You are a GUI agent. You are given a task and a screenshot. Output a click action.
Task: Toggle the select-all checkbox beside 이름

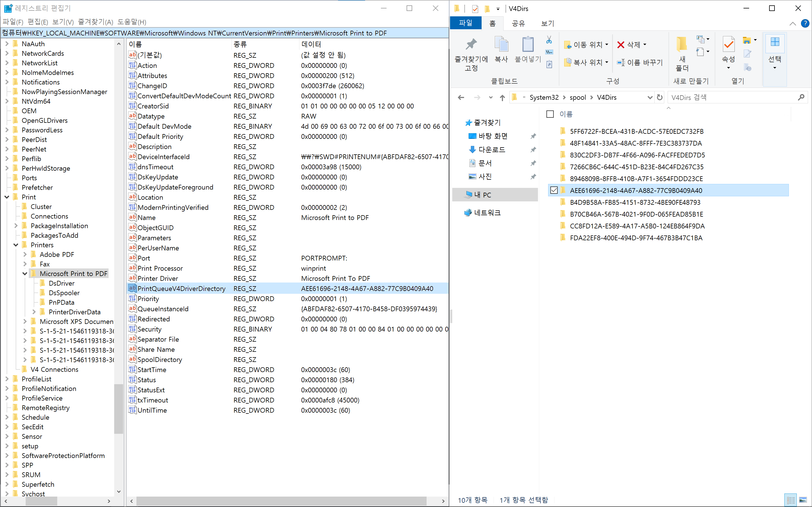coord(550,114)
